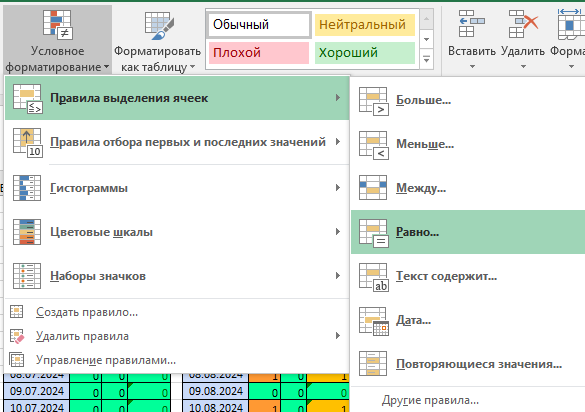The width and height of the screenshot is (585, 412).
Task: Apply the Нейтральный cell style
Action: [365, 25]
